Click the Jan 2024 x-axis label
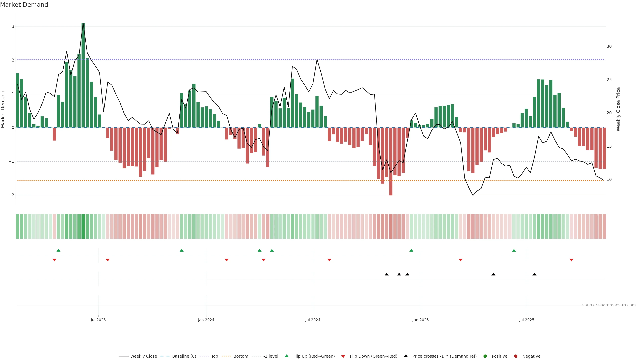Image resolution: width=644 pixels, height=362 pixels. 206,320
